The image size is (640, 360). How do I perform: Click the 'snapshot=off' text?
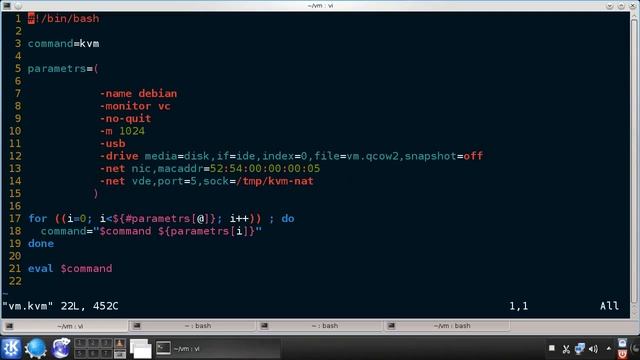point(444,156)
